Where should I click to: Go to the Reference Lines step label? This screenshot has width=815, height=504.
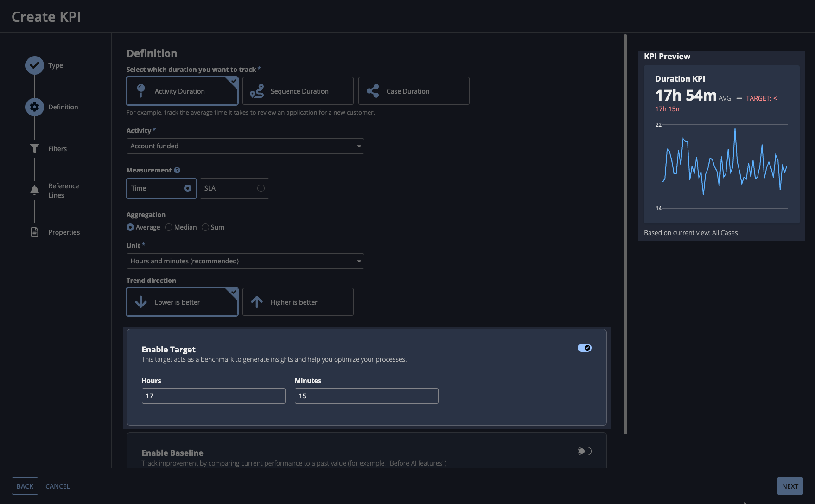point(64,191)
